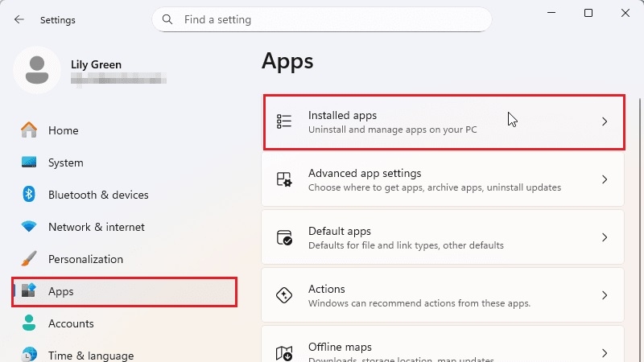Click the Apps page heading
The height and width of the screenshot is (362, 644).
pyautogui.click(x=287, y=61)
